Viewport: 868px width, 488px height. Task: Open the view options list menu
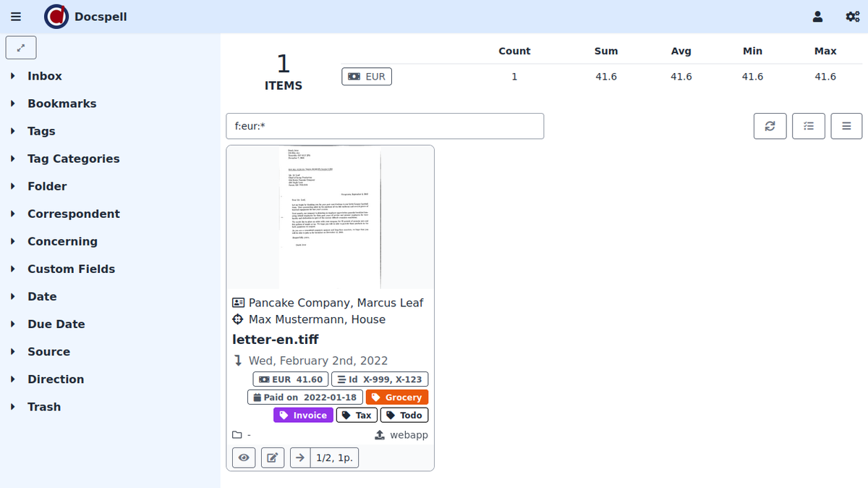point(846,126)
